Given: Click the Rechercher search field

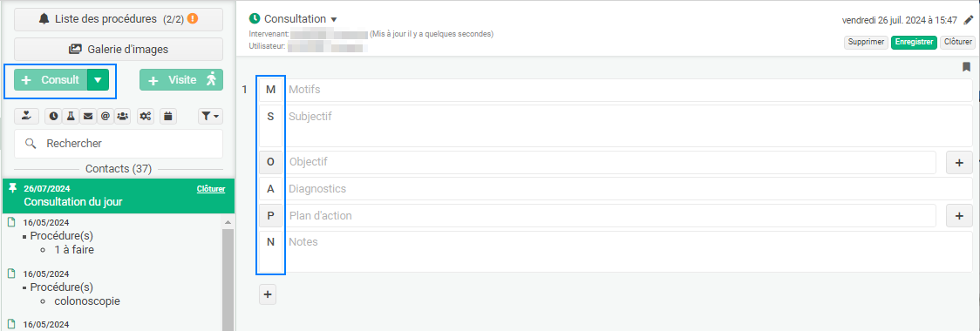Looking at the screenshot, I should click(119, 144).
